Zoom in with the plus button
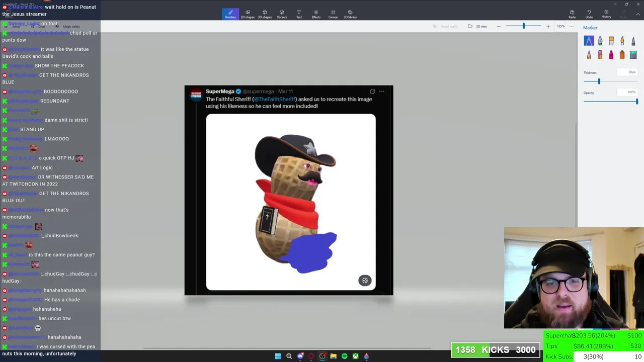This screenshot has height=362, width=644. tap(548, 26)
